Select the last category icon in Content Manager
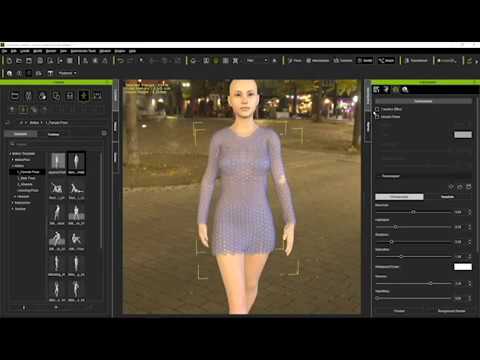Screen dimensions: 480x360 [x=98, y=96]
